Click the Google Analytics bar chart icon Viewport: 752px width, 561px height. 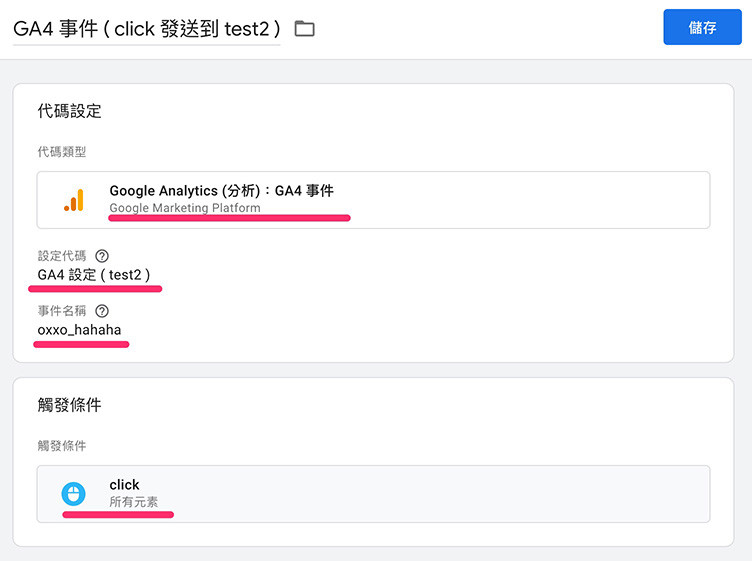(74, 200)
